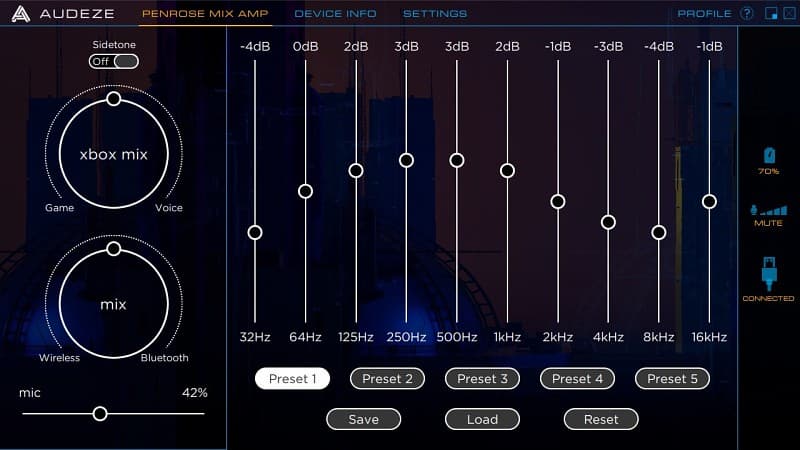Click the Load button

pos(482,419)
